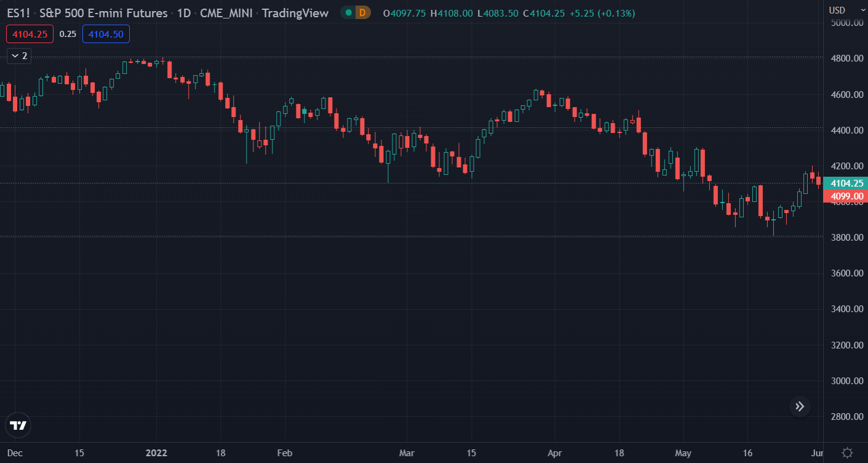Click the May label on time axis

coord(683,453)
